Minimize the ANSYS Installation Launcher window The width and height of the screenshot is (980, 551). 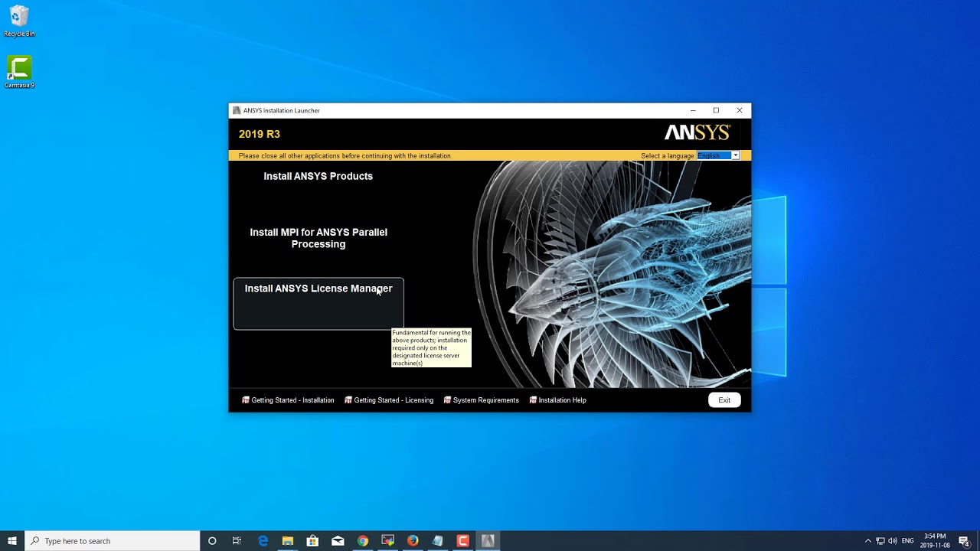click(x=693, y=110)
